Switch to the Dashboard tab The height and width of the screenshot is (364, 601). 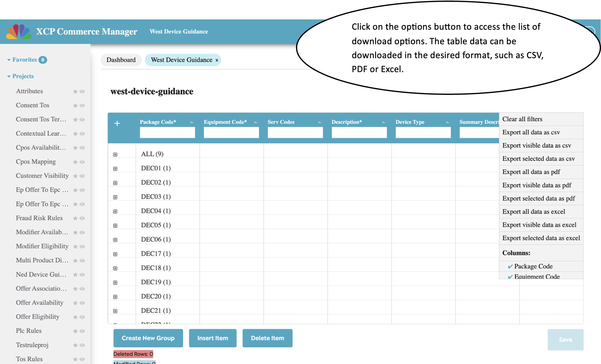[121, 60]
